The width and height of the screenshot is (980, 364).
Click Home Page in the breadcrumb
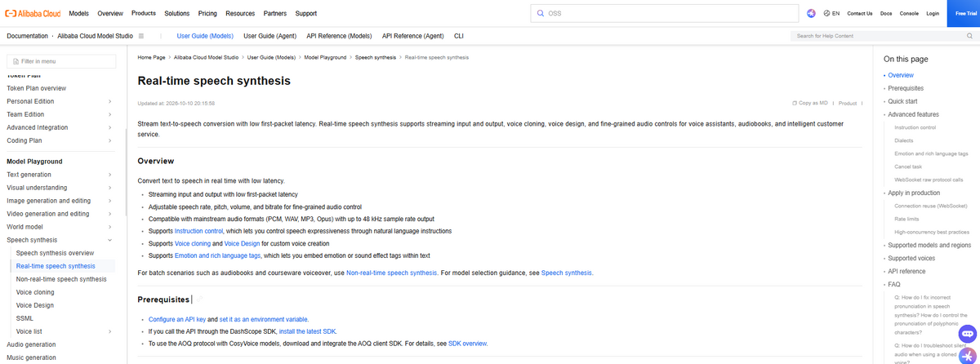pyautogui.click(x=151, y=58)
